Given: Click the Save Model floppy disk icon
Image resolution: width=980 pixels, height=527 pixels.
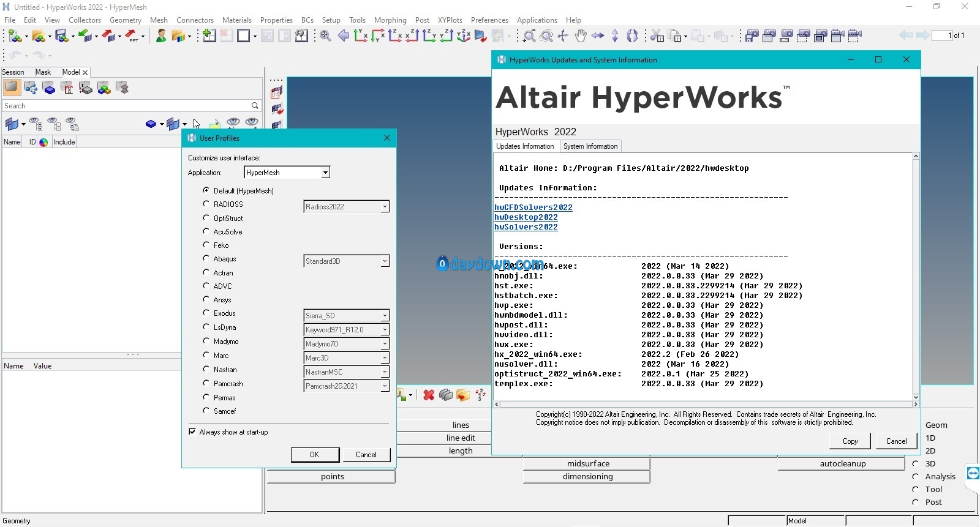Looking at the screenshot, I should pos(61,36).
